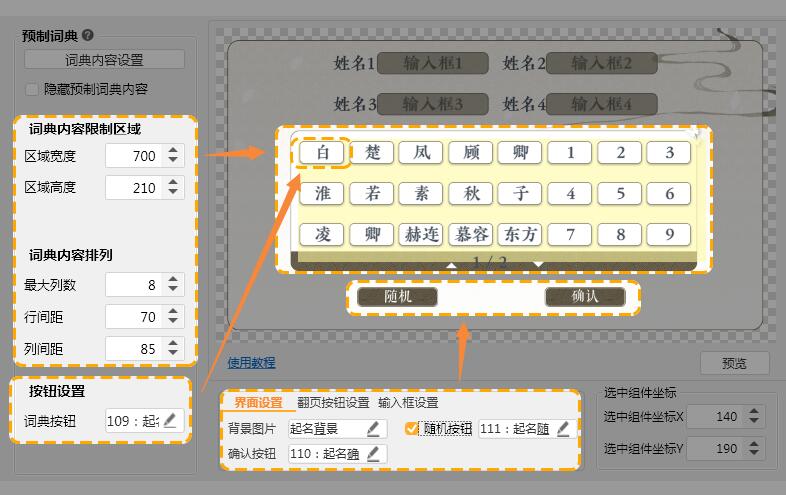This screenshot has width=786, height=495.
Task: Switch to the 翻页按钮设置 tab
Action: 333,403
